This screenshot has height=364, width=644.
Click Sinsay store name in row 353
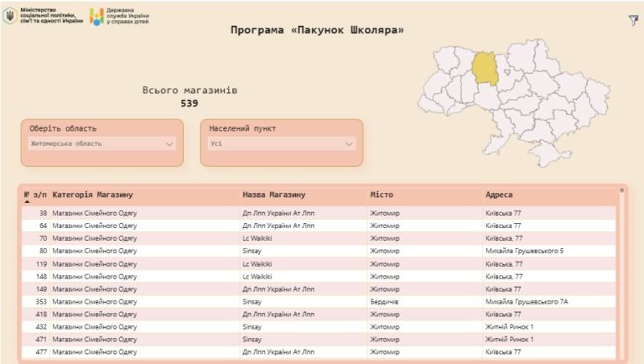pyautogui.click(x=252, y=302)
